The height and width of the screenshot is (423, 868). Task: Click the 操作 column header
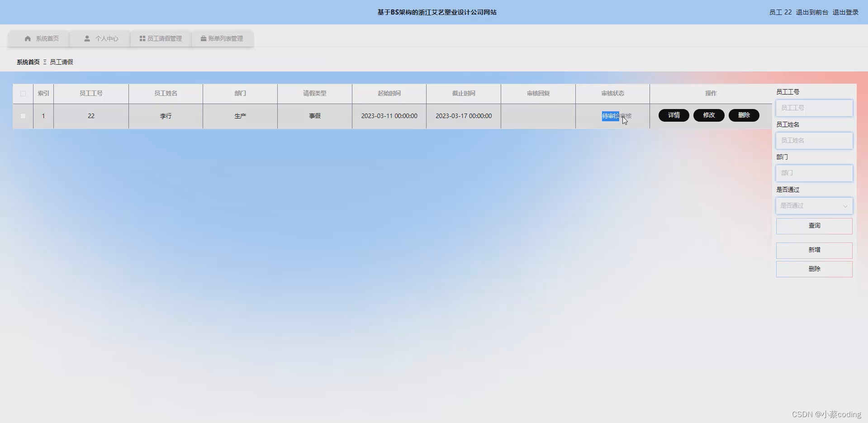(x=711, y=93)
